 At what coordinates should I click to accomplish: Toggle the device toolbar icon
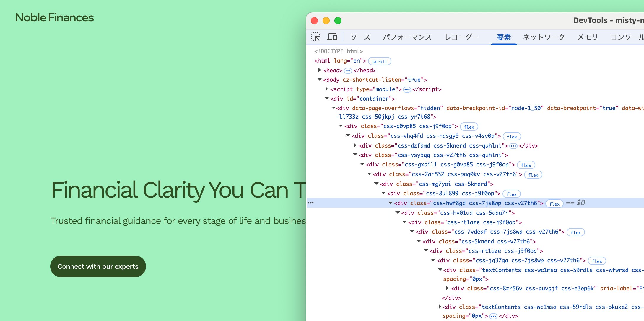332,37
